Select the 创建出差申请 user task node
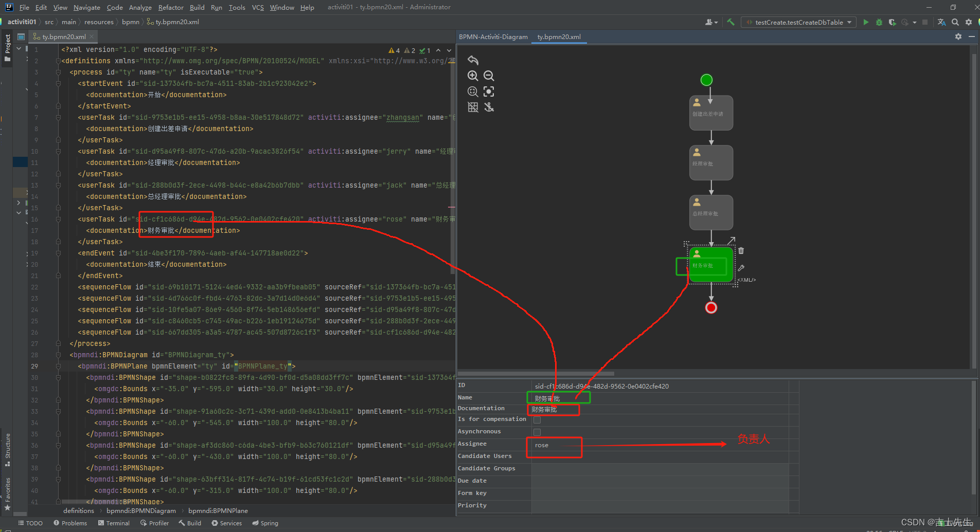The width and height of the screenshot is (980, 532). [x=711, y=113]
